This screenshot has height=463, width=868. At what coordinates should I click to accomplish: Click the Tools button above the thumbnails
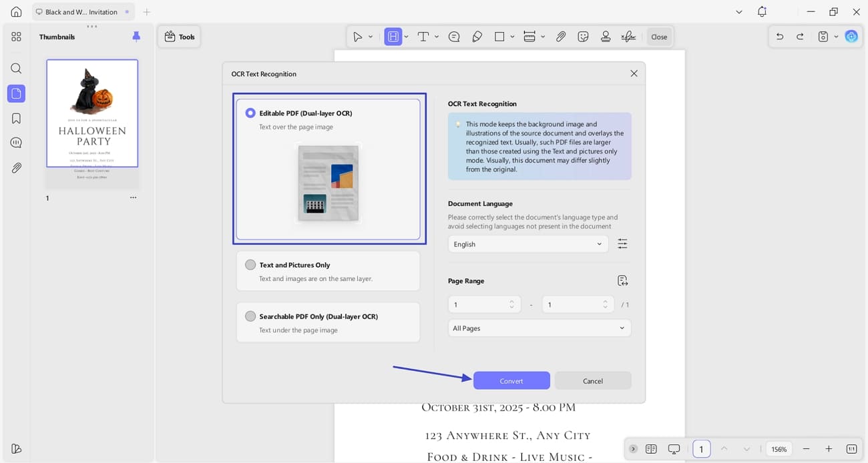tap(179, 37)
